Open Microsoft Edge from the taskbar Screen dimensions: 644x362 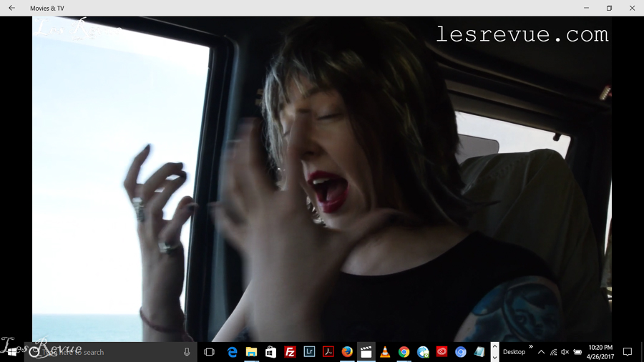233,352
